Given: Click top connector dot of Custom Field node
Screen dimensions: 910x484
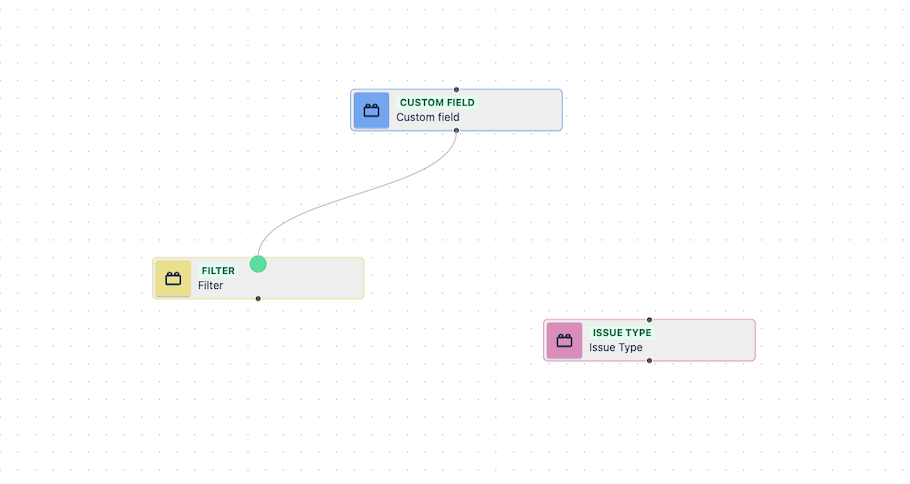Looking at the screenshot, I should 457,90.
